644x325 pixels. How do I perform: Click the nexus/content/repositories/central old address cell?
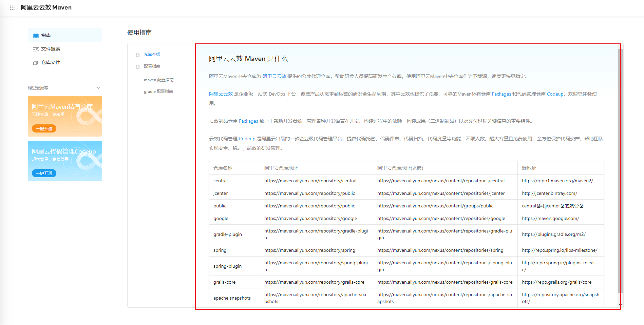[x=445, y=181]
